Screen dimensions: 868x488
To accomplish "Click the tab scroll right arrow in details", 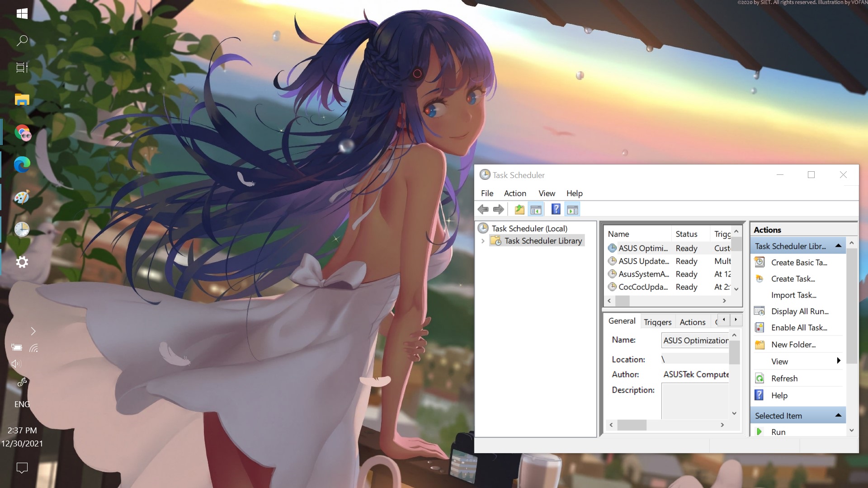I will click(736, 319).
